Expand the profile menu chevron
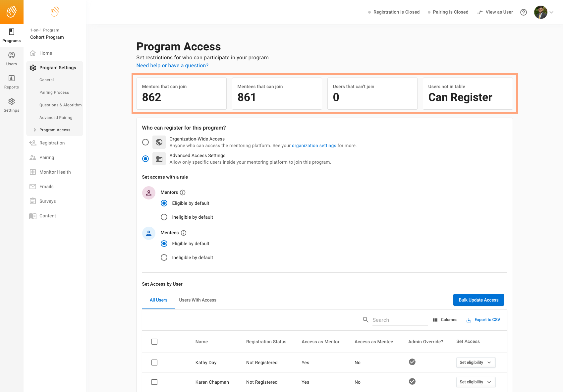 click(552, 12)
